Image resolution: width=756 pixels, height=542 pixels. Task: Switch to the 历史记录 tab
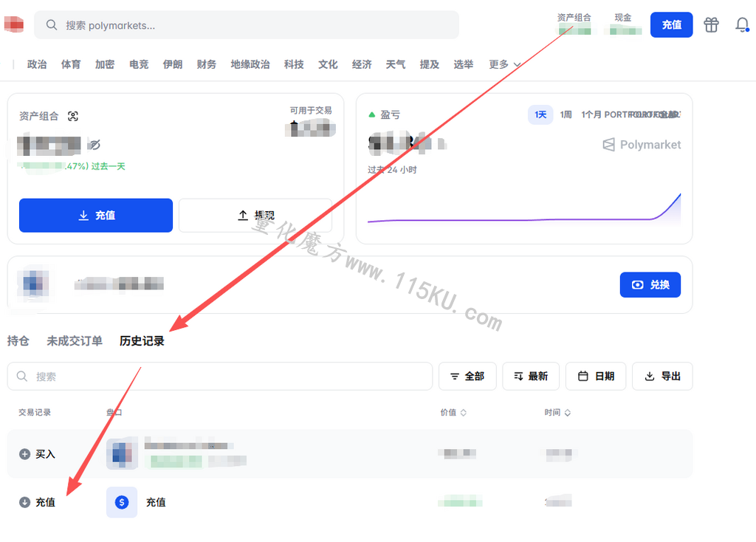click(x=142, y=341)
